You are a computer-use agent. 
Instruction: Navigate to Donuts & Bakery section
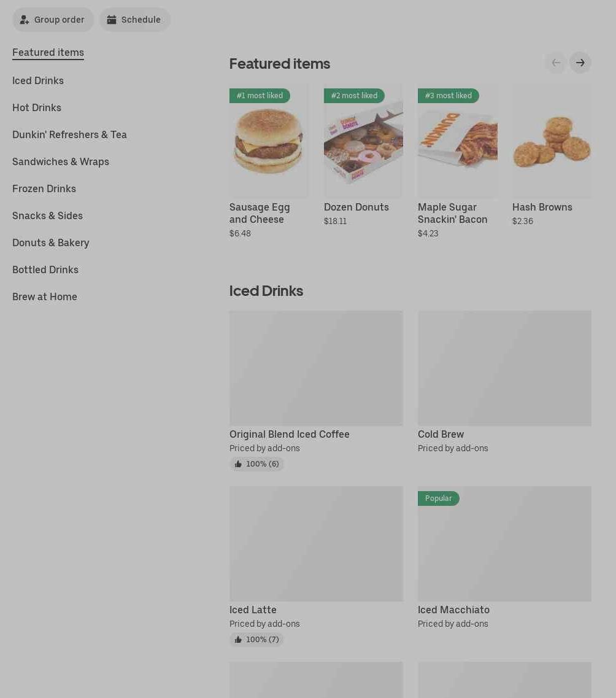pos(51,242)
